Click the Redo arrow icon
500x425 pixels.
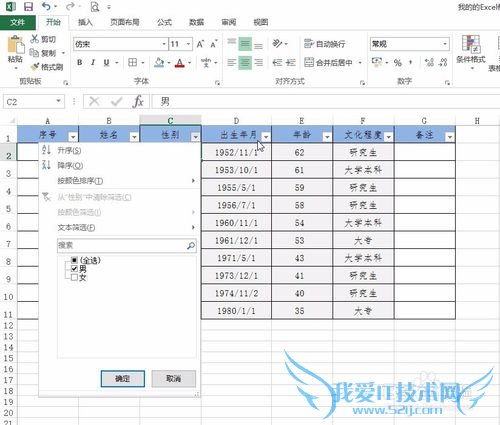tap(70, 6)
